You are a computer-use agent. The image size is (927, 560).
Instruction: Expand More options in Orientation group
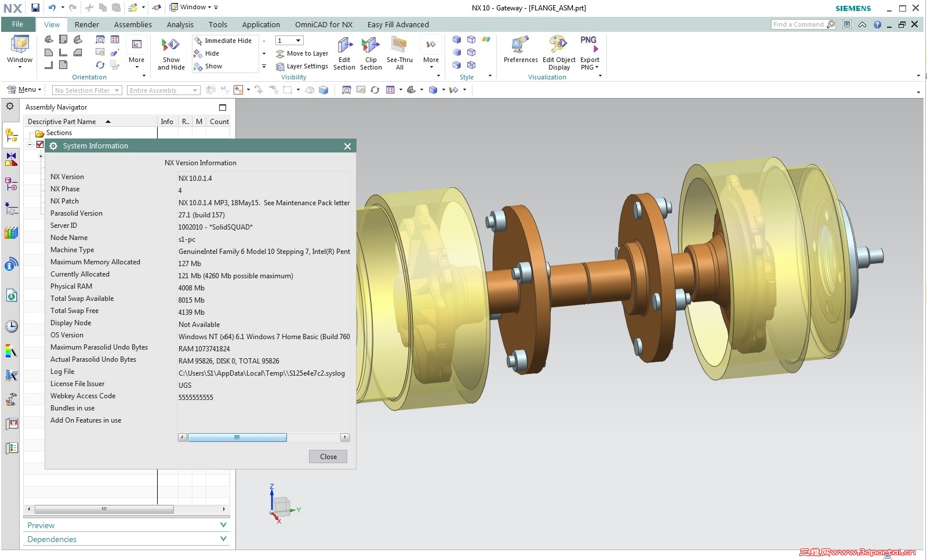(x=136, y=53)
